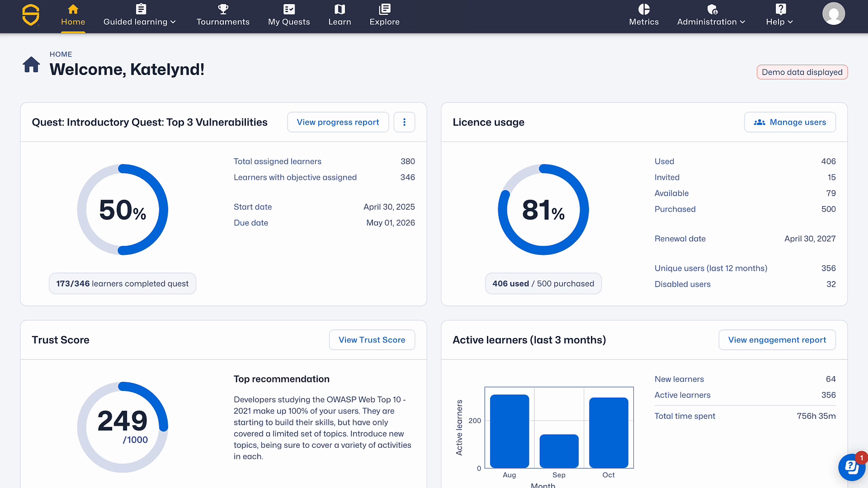Viewport: 868px width, 488px height.
Task: Click View engagement report
Action: (x=777, y=340)
